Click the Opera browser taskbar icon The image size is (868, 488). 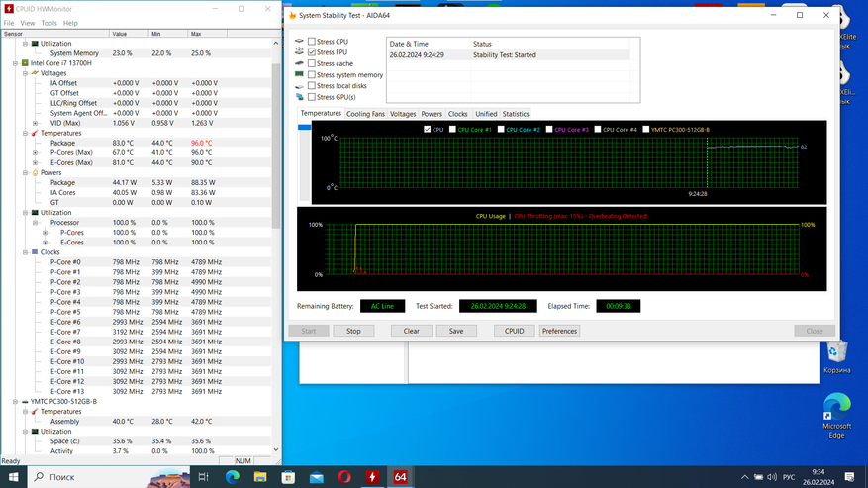click(x=344, y=477)
